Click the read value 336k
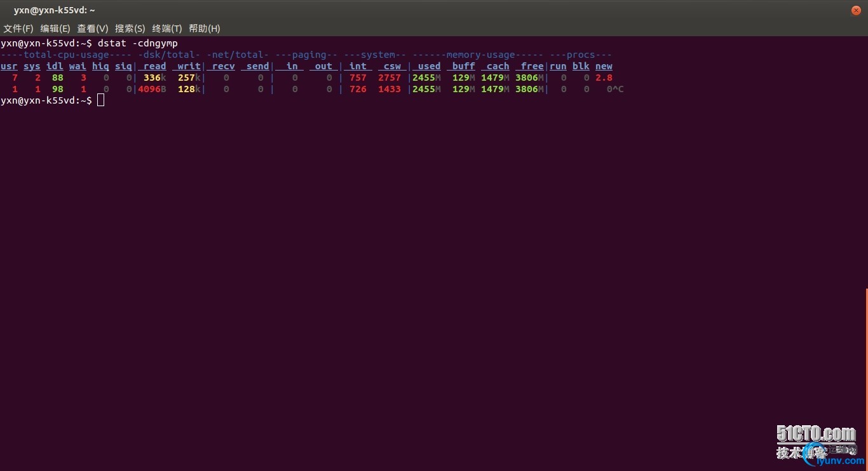 (x=155, y=78)
